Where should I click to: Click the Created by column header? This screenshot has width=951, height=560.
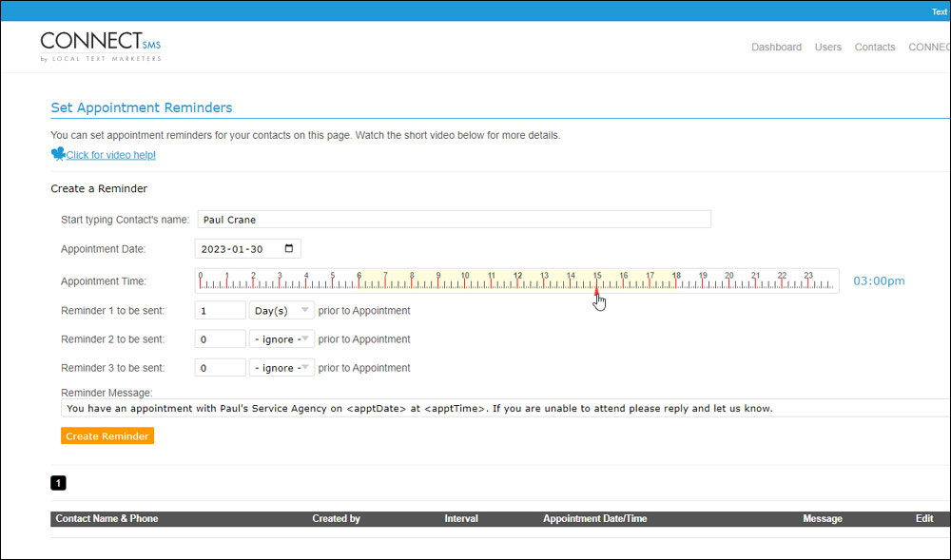pos(336,519)
